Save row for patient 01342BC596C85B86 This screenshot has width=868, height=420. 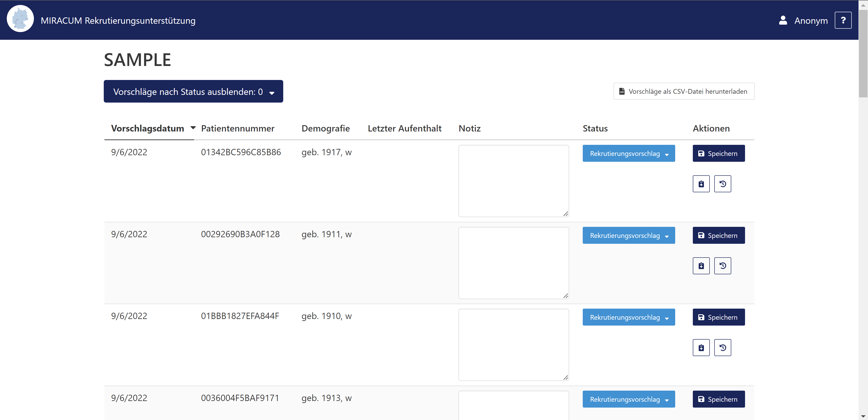pyautogui.click(x=718, y=153)
